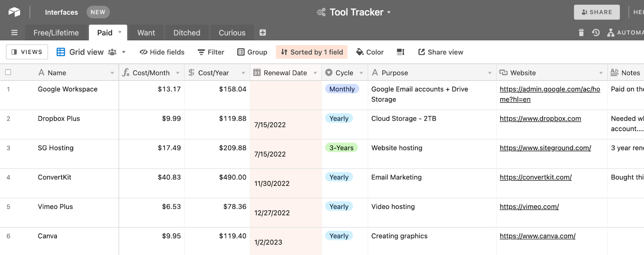
Task: Open the Cycle column dropdown
Action: point(361,73)
